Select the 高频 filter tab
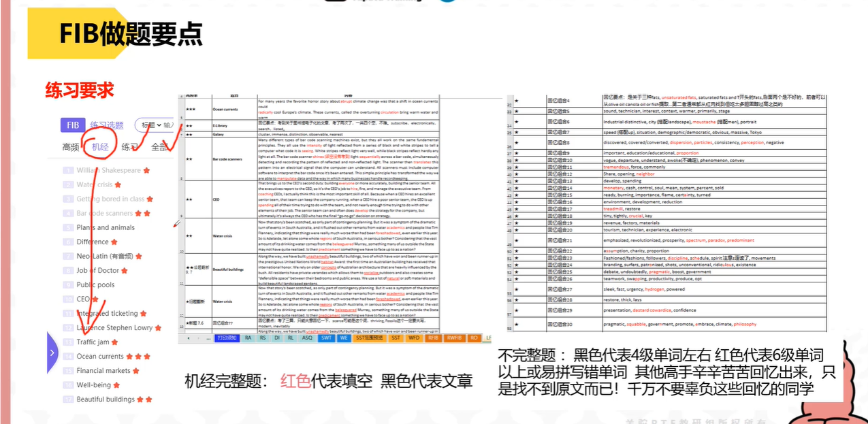 (x=71, y=147)
